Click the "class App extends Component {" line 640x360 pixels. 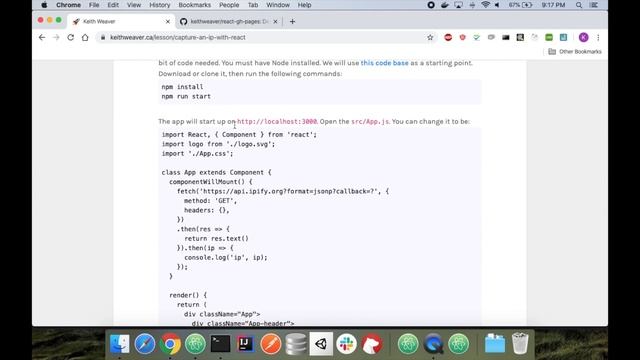coord(216,172)
